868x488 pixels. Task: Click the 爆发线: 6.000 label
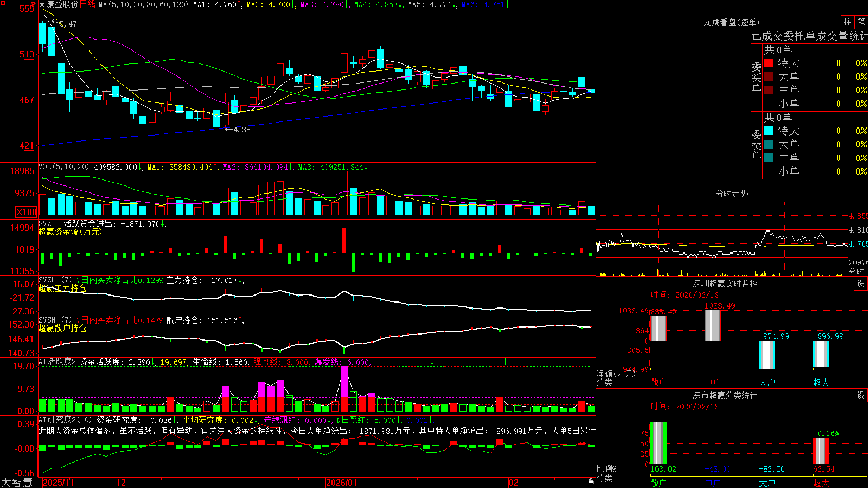tap(342, 362)
